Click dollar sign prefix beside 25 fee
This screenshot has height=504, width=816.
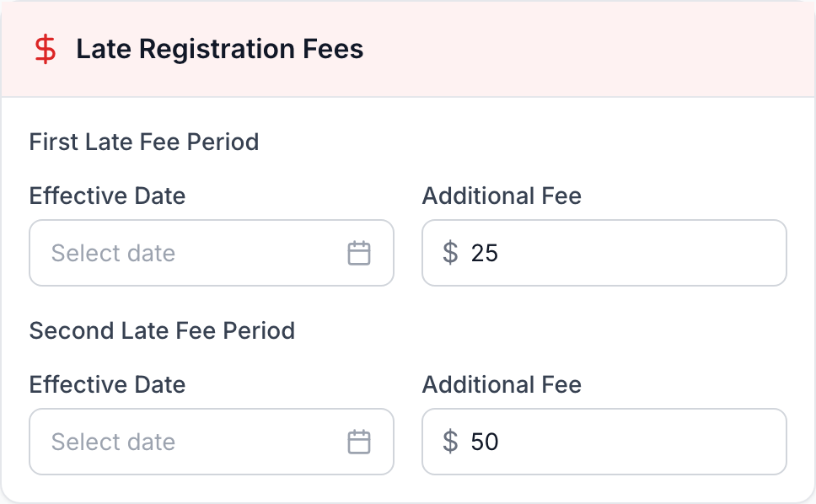pos(451,253)
